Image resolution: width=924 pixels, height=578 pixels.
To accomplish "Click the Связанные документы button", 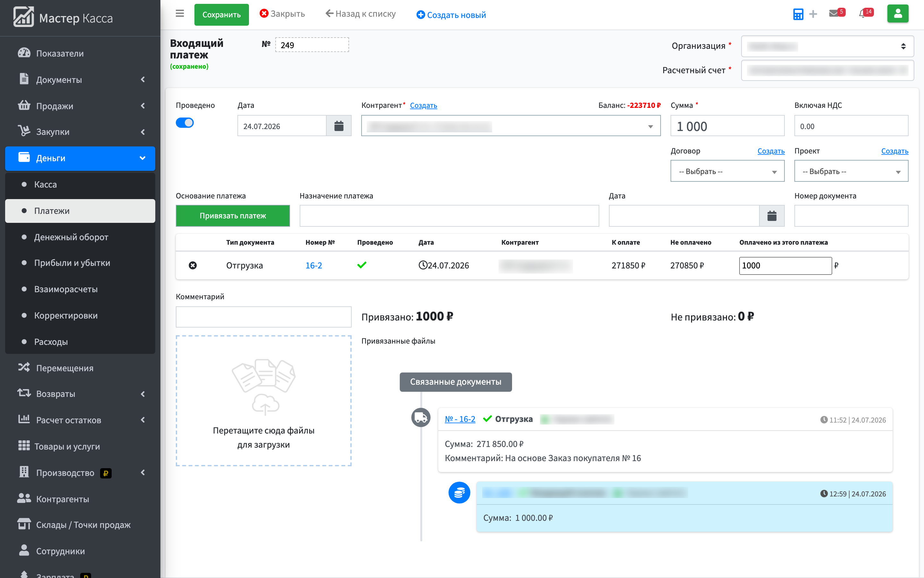I will tap(456, 381).
